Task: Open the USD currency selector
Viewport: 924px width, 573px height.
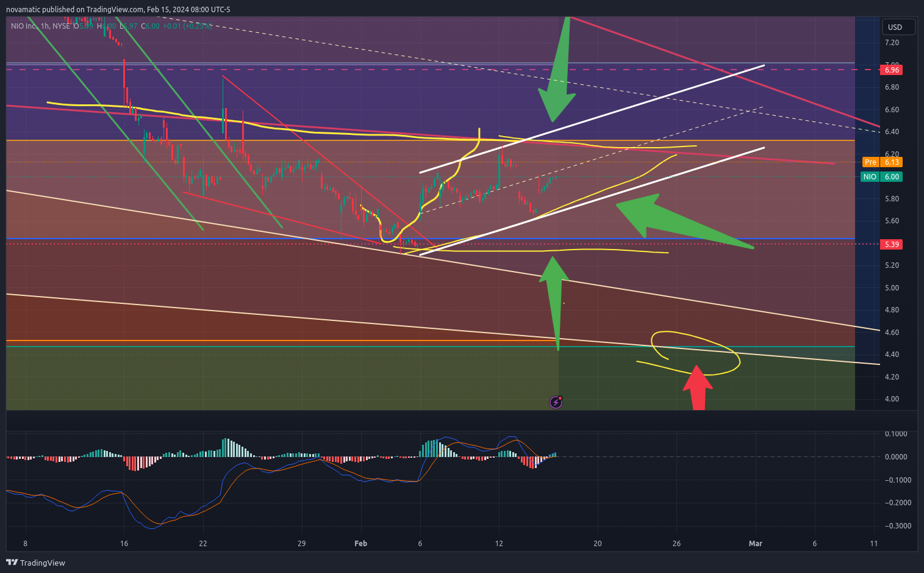Action: click(899, 27)
